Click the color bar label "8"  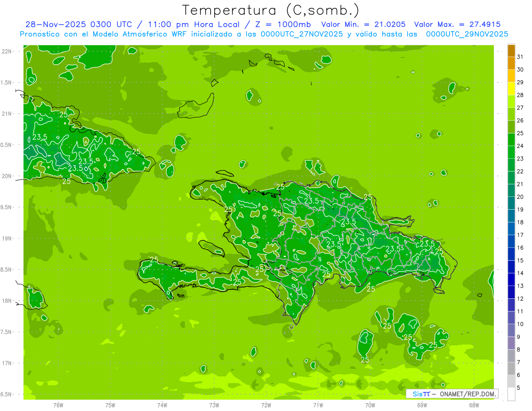pos(518,349)
